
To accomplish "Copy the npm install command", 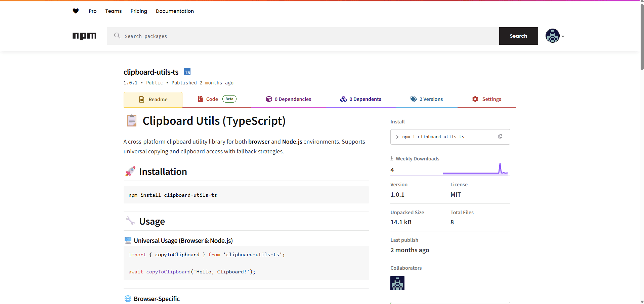I will tap(500, 137).
